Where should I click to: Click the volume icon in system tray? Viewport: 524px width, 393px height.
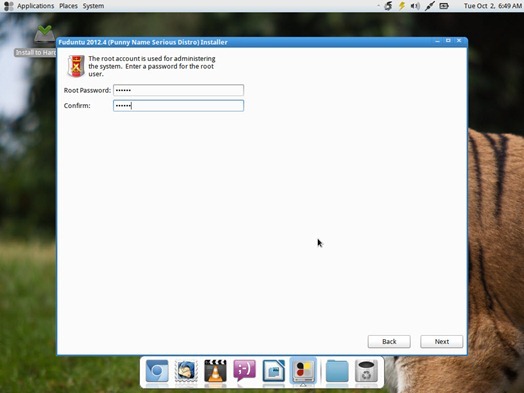coord(415,6)
